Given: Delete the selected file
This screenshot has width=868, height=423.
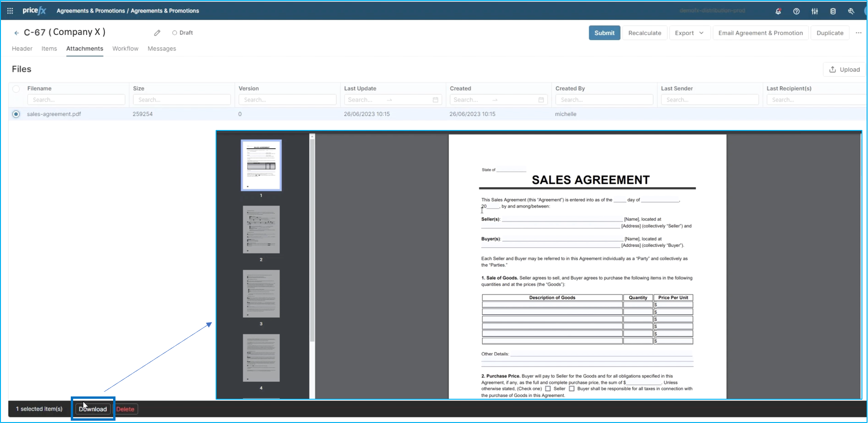Looking at the screenshot, I should 125,409.
